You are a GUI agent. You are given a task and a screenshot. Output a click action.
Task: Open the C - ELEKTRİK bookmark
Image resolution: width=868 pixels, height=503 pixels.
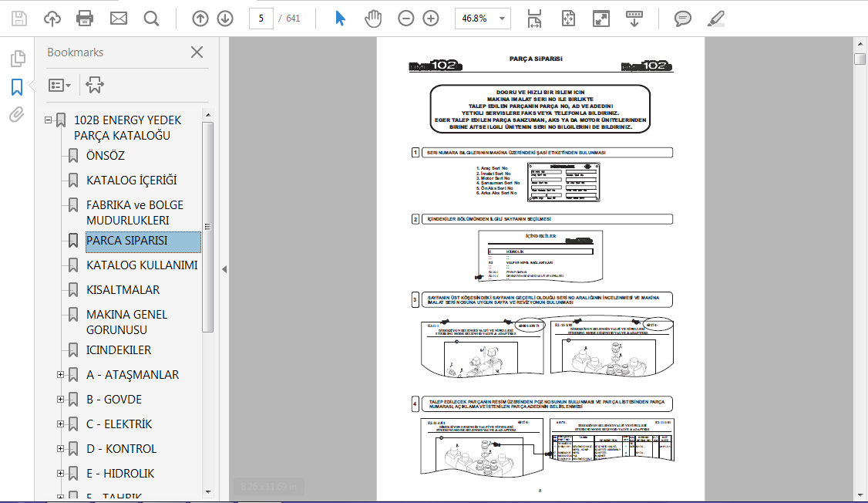(x=119, y=424)
